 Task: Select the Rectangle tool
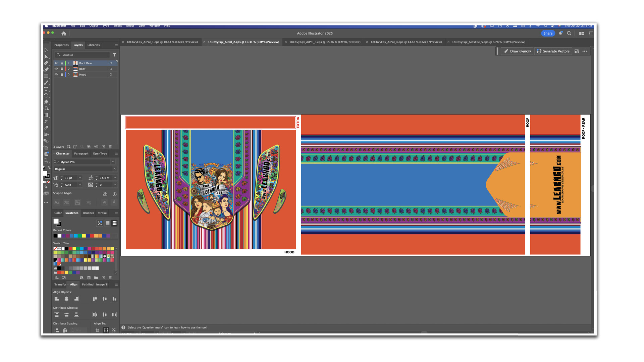pyautogui.click(x=46, y=76)
